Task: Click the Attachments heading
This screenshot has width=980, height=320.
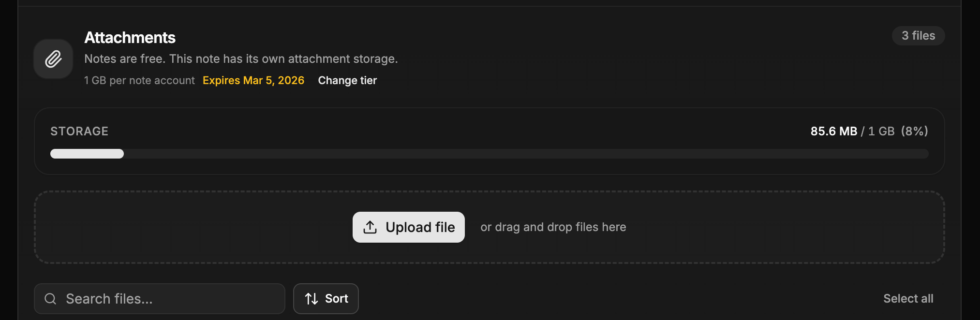Action: click(x=130, y=38)
